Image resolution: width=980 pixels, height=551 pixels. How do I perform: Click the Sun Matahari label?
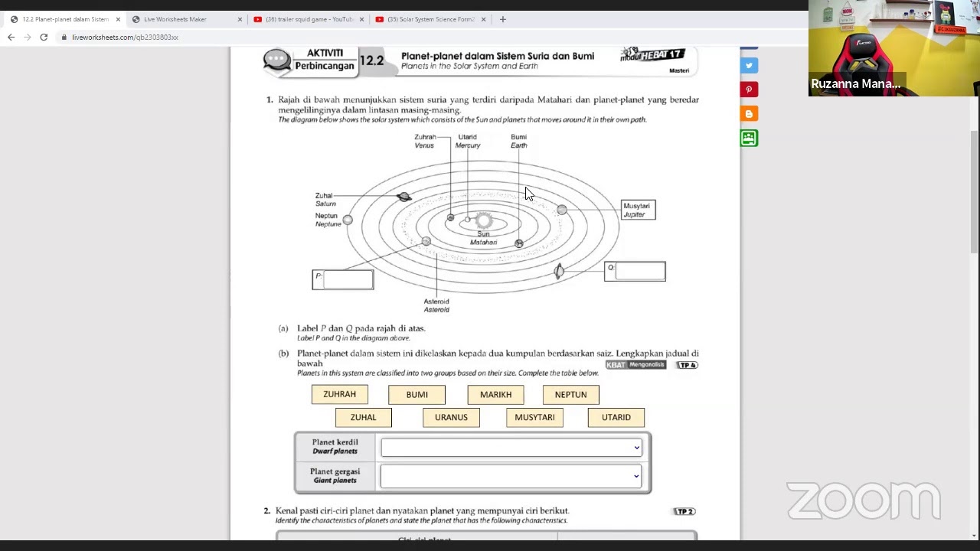click(483, 238)
